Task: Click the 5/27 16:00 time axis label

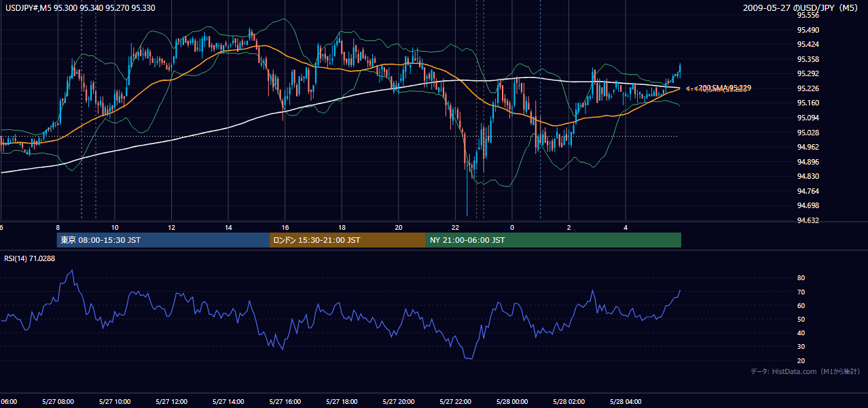Action: [x=285, y=402]
